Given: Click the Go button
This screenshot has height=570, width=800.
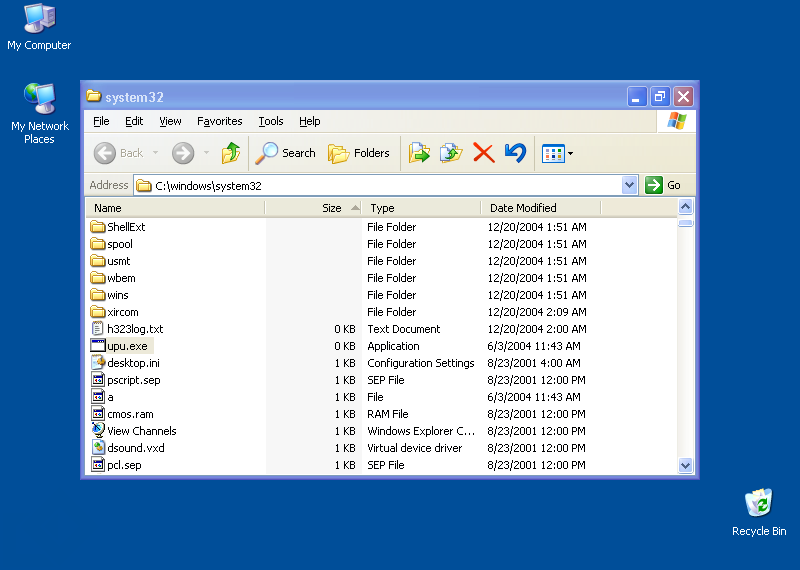Looking at the screenshot, I should click(663, 185).
